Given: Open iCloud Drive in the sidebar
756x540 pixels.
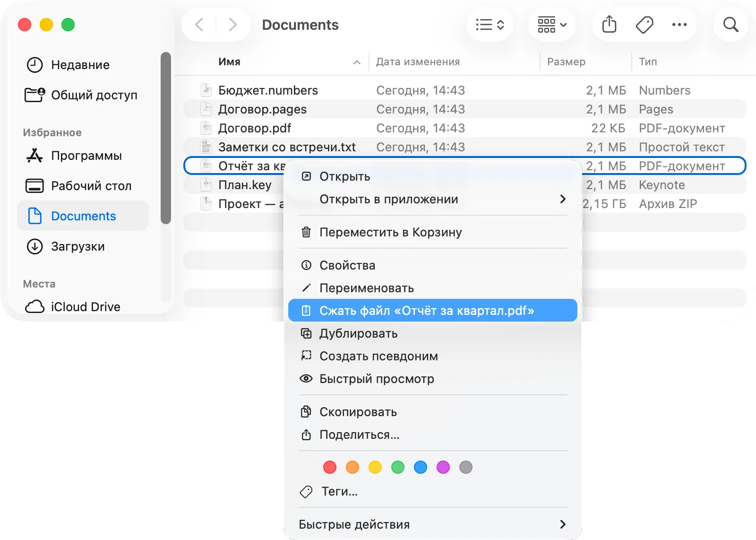Looking at the screenshot, I should tap(83, 307).
